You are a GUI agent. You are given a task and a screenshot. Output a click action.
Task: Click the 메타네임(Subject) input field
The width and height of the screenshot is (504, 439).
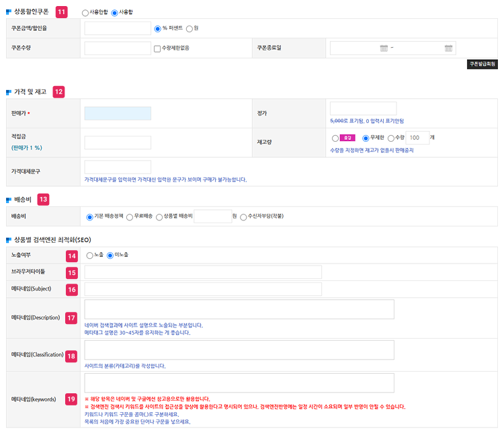click(x=203, y=289)
